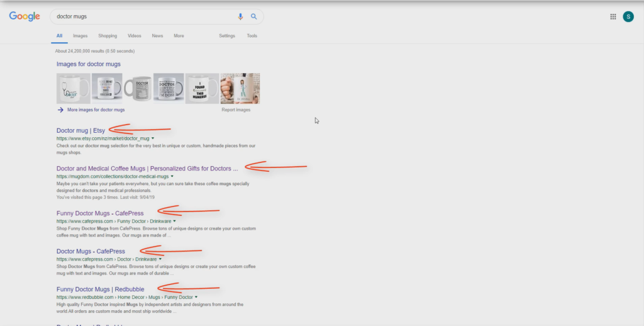Click the blue search magnifier icon
The image size is (644, 326).
click(x=254, y=16)
